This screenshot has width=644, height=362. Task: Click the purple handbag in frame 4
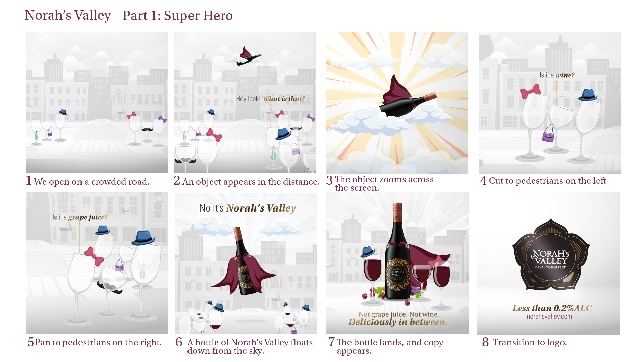[548, 134]
